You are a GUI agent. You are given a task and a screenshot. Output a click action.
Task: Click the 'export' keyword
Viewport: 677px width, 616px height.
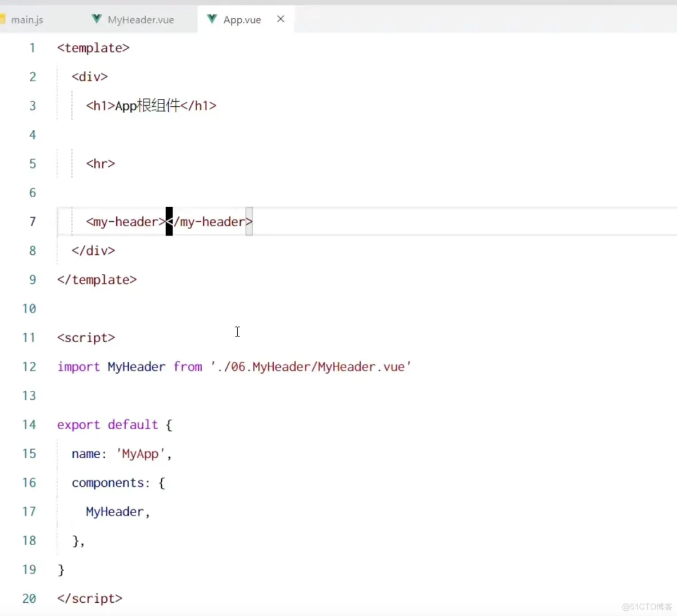pyautogui.click(x=78, y=425)
